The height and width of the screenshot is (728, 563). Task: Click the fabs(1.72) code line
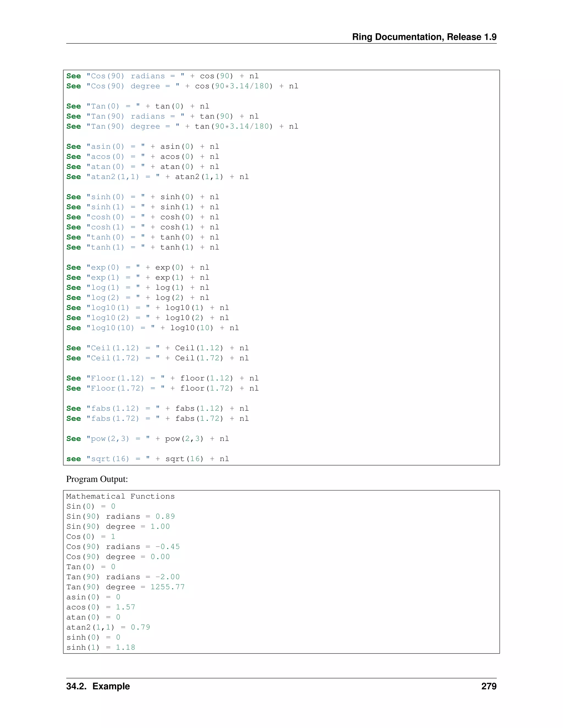tap(158, 419)
